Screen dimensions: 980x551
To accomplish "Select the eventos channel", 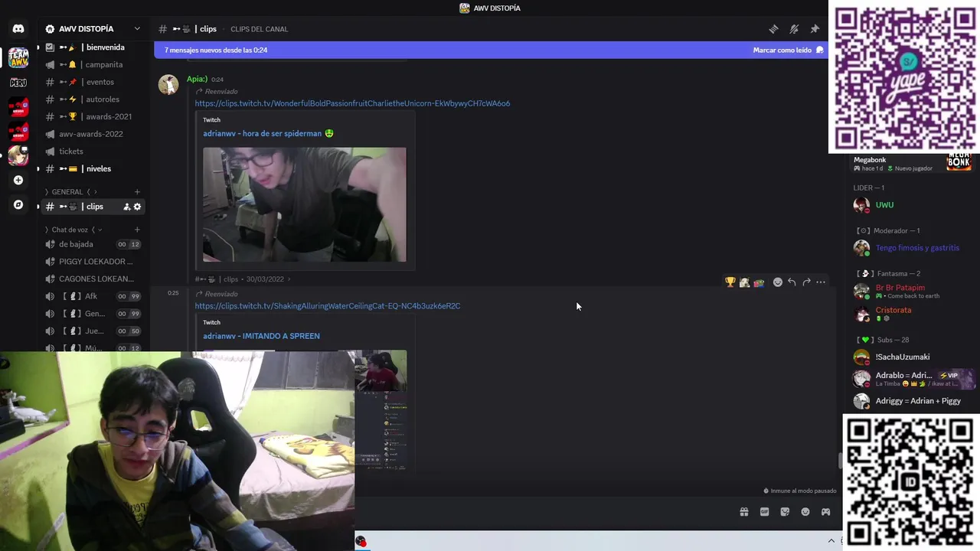I will coord(92,82).
